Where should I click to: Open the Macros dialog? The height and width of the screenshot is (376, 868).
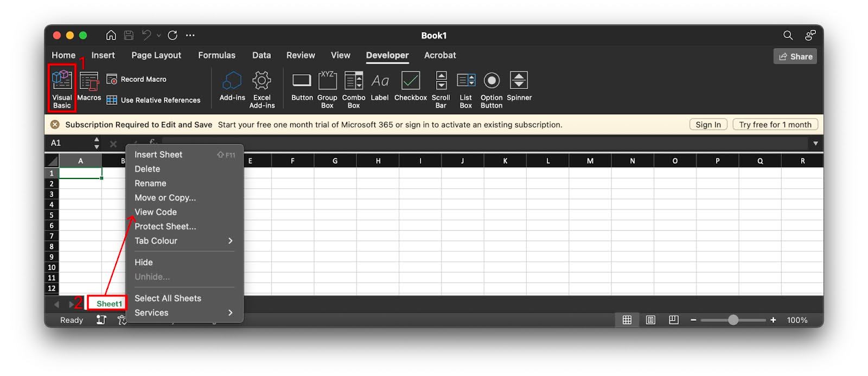coord(89,87)
